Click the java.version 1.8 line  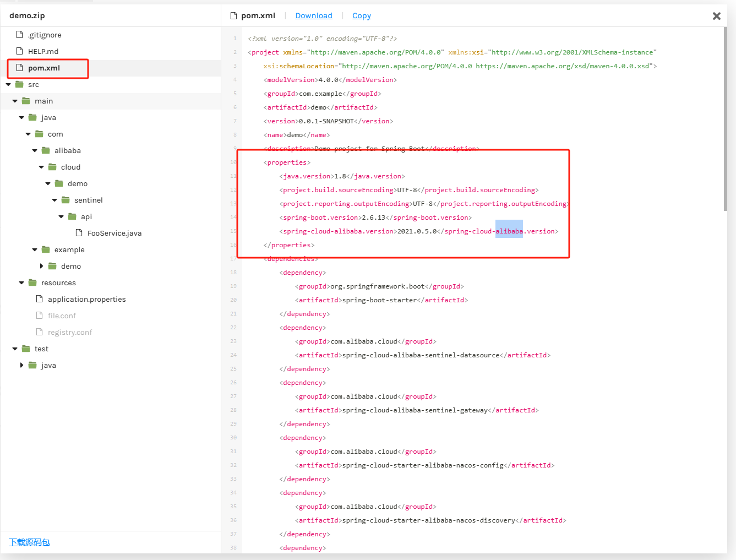pos(342,176)
